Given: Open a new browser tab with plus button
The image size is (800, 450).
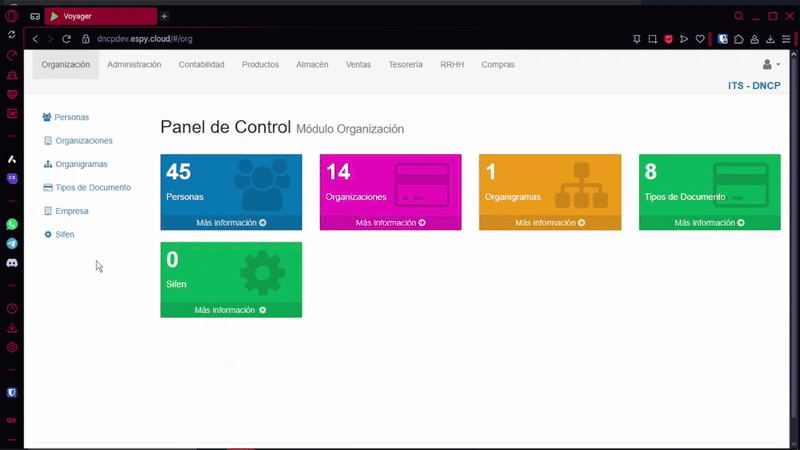Looking at the screenshot, I should coord(165,16).
